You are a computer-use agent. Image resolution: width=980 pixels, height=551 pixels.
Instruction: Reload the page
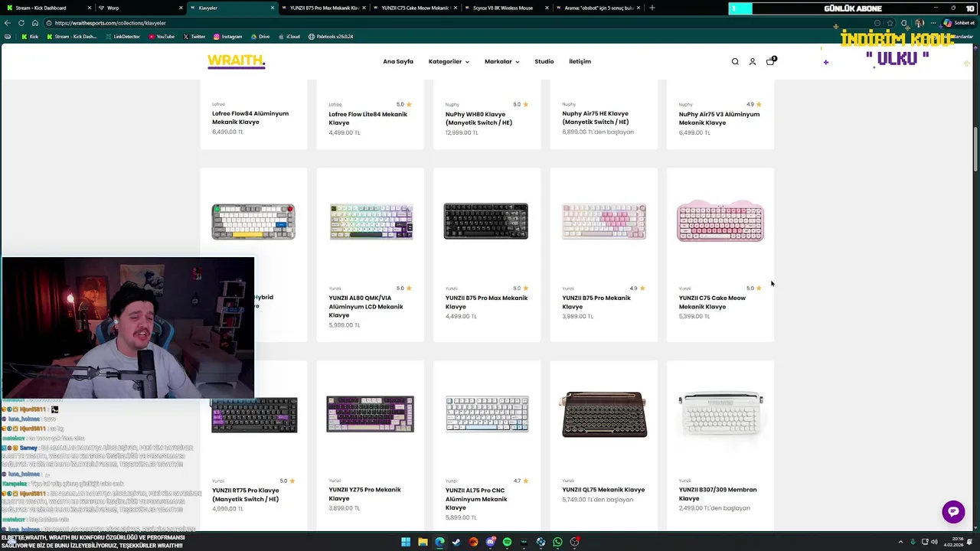click(x=21, y=23)
